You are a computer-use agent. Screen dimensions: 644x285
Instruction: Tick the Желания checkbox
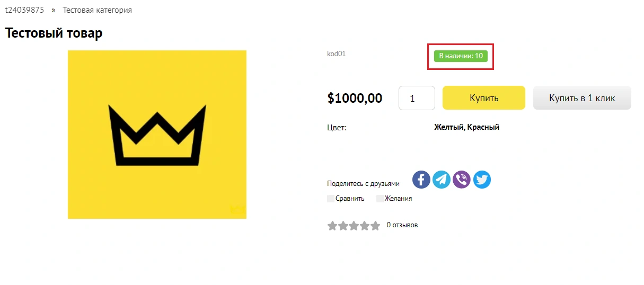(x=380, y=199)
